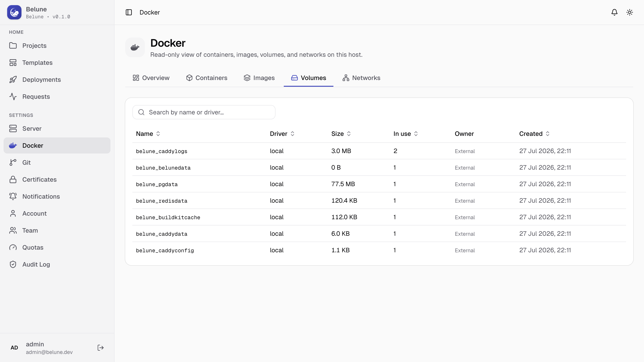644x362 pixels.
Task: Select the belune_buildkitcache volume name
Action: pos(168,217)
